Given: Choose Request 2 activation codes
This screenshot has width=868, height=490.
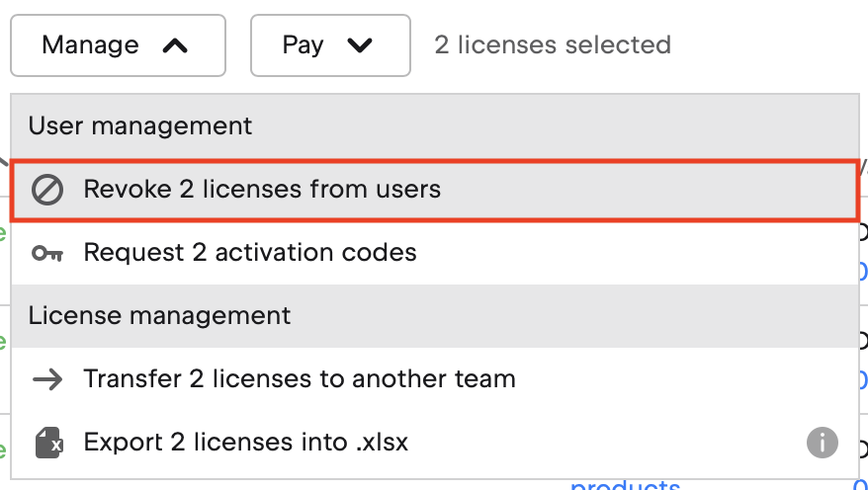Looking at the screenshot, I should click(x=250, y=253).
